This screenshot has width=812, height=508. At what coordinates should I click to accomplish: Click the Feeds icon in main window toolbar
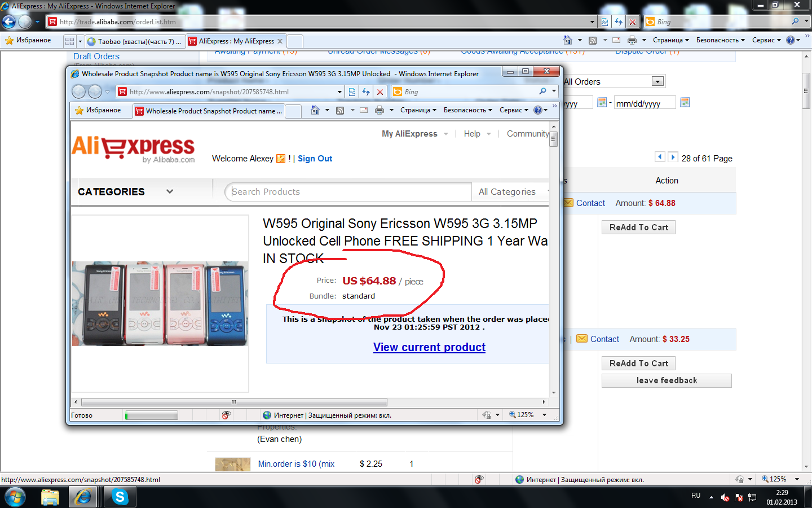click(593, 40)
